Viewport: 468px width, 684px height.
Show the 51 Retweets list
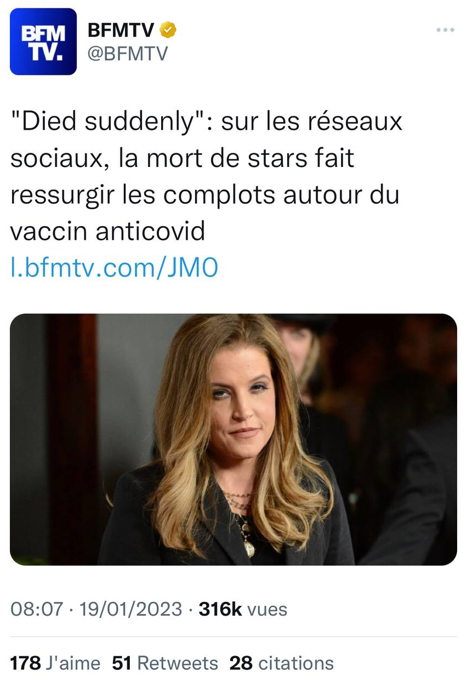(165, 663)
